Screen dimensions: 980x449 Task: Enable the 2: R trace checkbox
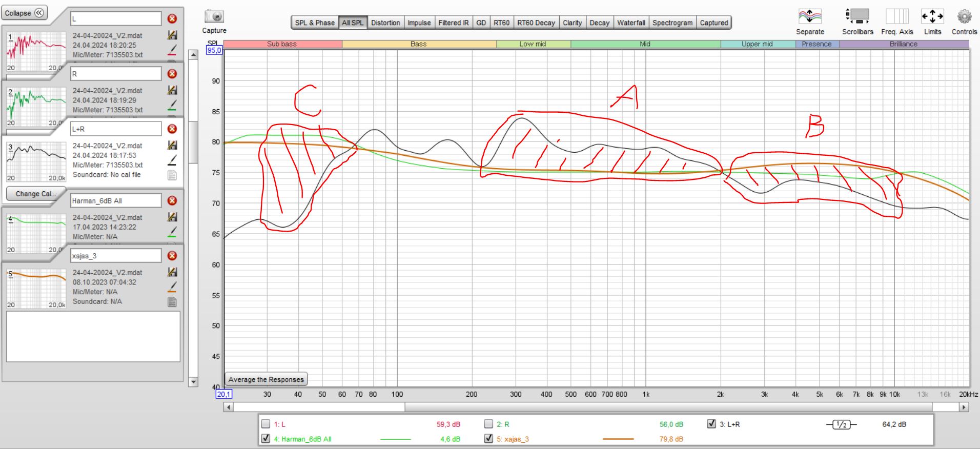488,424
